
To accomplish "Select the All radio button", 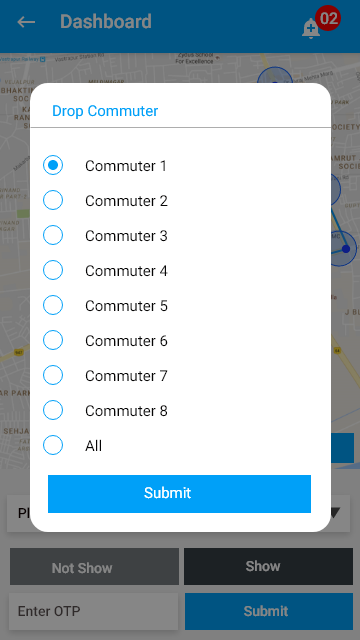I will click(x=53, y=445).
